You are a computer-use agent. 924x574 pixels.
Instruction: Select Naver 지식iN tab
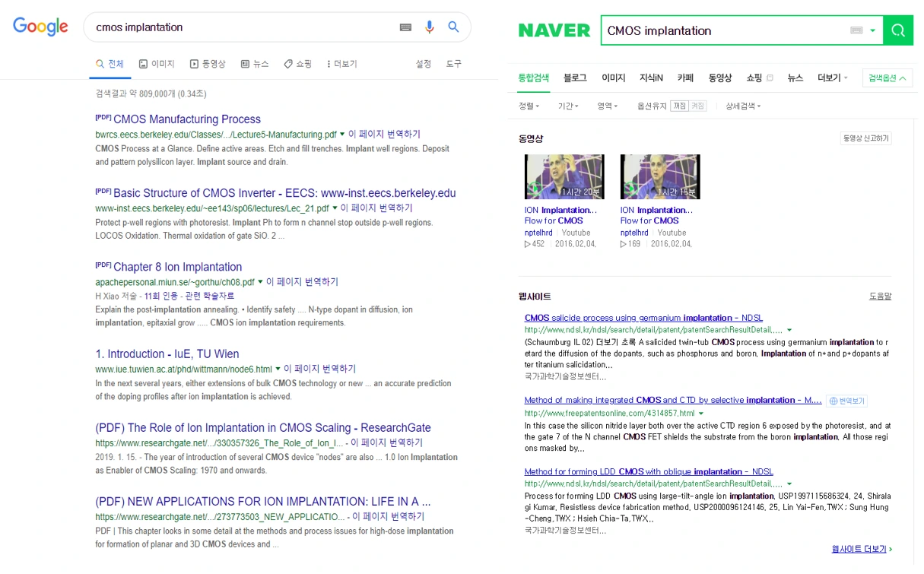(x=651, y=78)
